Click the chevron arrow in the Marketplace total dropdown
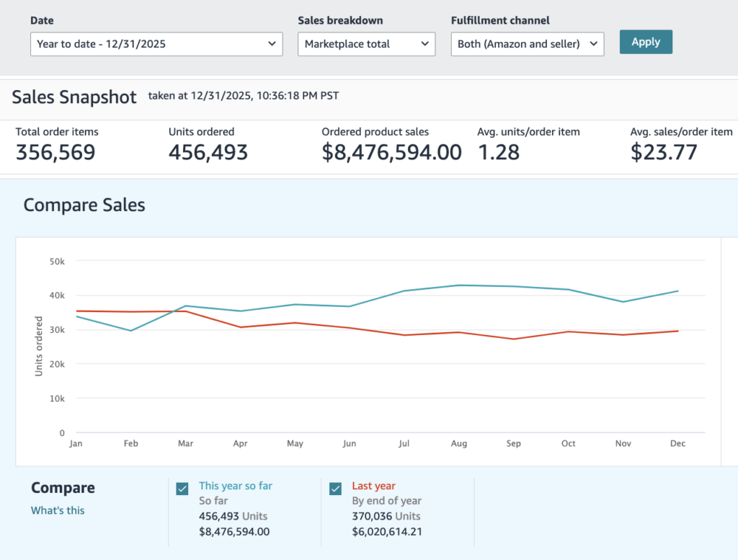 (425, 44)
